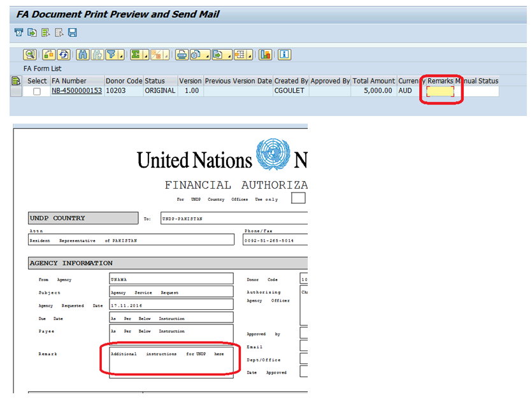Click the Resident Representative of PAKISTAN field
The image size is (532, 399).
point(131,240)
